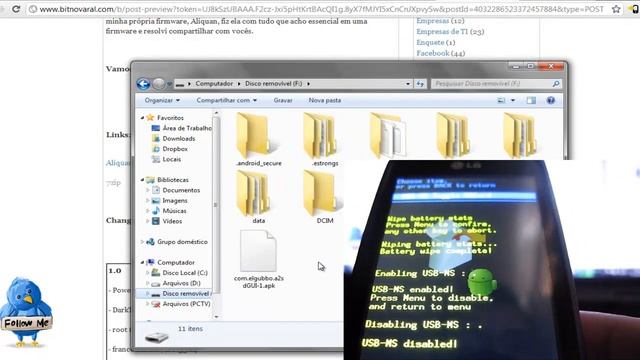
Task: Collapse the Favoritos group
Action: tap(142, 118)
